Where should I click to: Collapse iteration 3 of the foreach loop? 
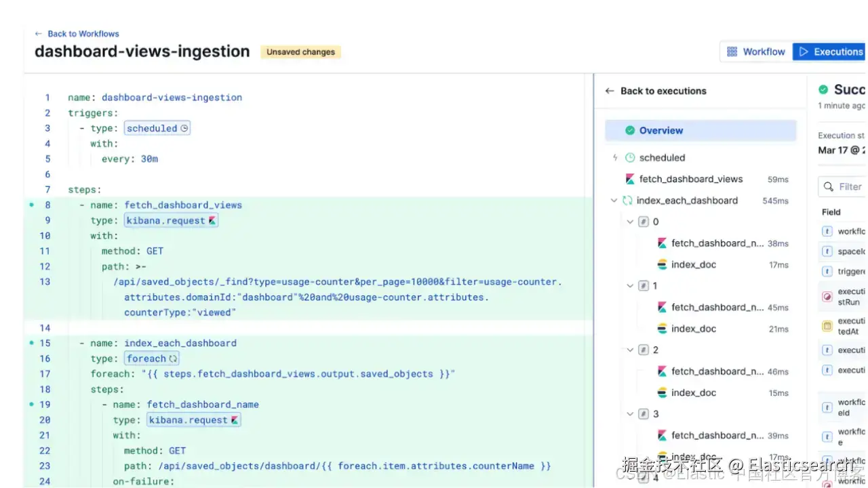(631, 414)
